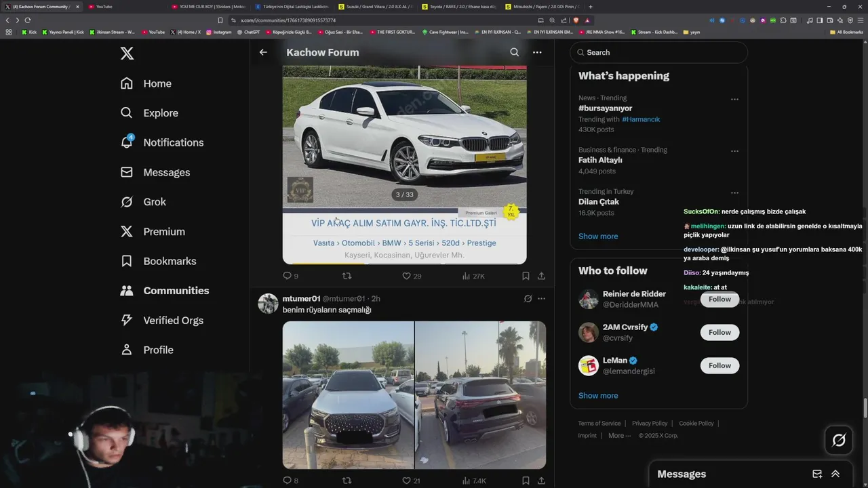The width and height of the screenshot is (868, 488).
Task: Open the Instagram bookmark
Action: point(218,32)
